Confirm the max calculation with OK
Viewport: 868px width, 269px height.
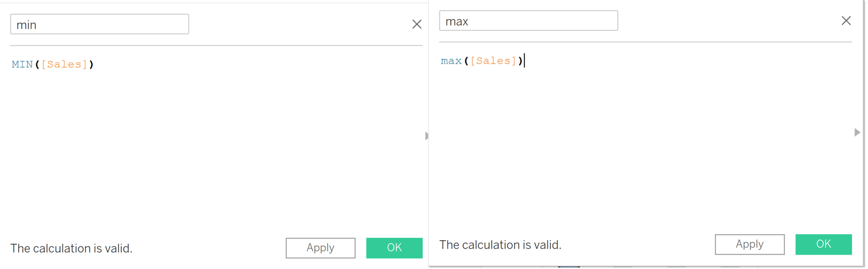(823, 244)
